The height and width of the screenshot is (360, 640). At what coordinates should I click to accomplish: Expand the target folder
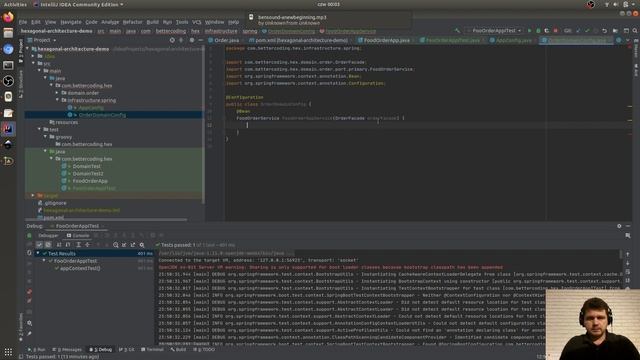[33, 196]
